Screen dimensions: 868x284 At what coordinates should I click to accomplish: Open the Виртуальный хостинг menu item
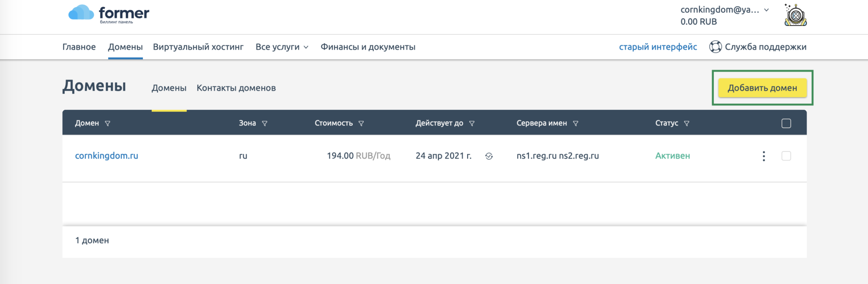pyautogui.click(x=198, y=47)
